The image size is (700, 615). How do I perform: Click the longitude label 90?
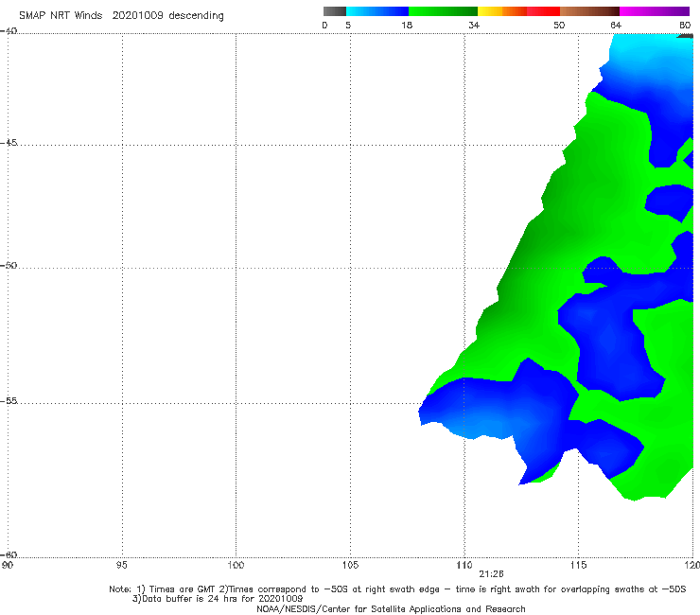click(x=8, y=566)
